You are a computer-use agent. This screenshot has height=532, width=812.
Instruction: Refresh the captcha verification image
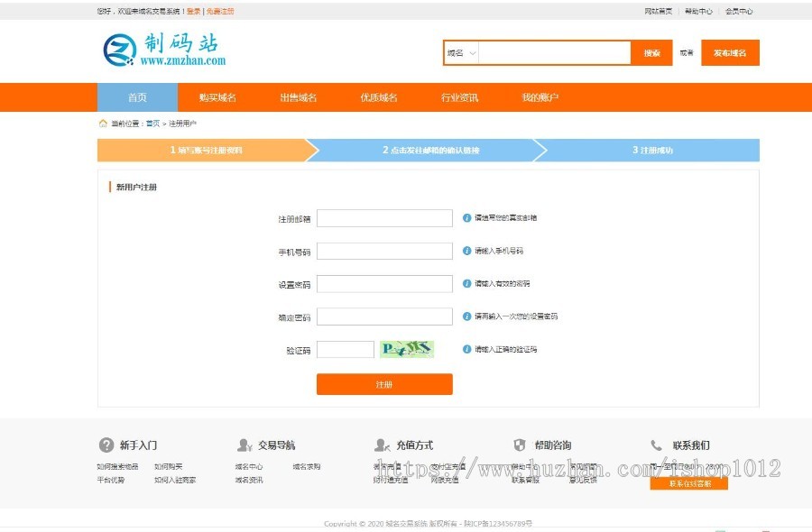[406, 349]
